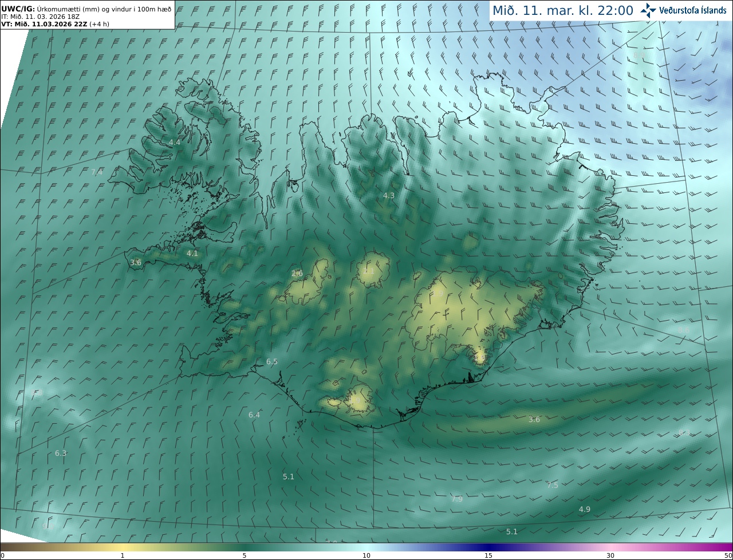
Task: Click the 5.1 value just above the color scale
Action: (x=512, y=532)
